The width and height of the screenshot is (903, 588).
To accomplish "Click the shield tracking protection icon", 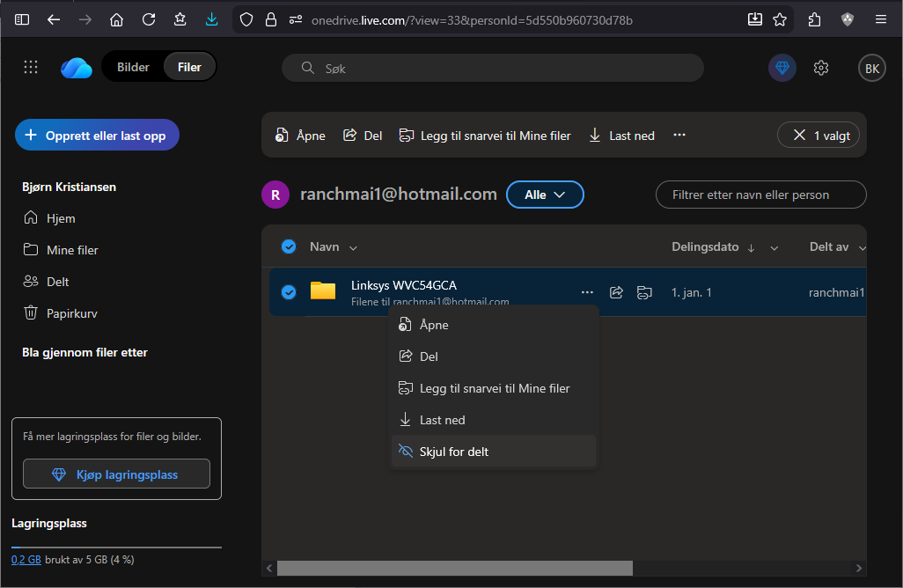I will (246, 19).
